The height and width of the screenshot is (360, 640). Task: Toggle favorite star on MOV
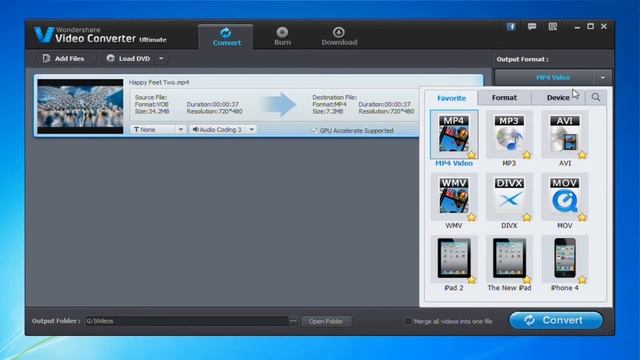click(x=582, y=218)
